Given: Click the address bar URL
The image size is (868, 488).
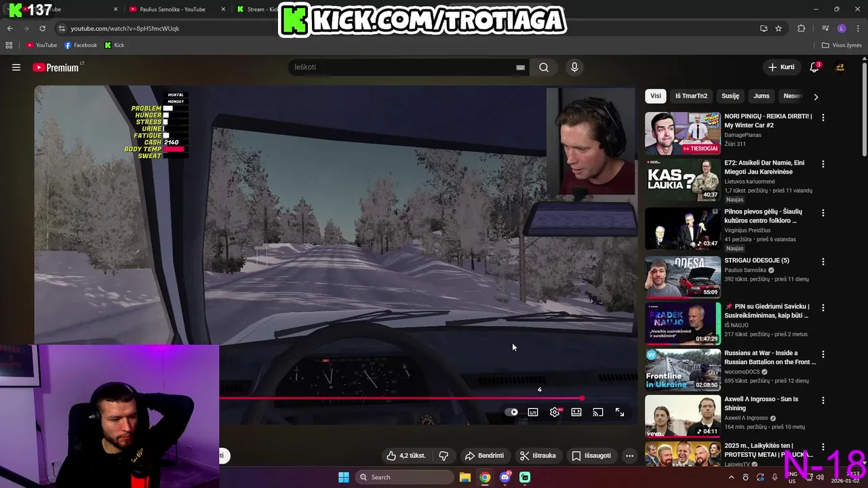Looking at the screenshot, I should click(125, 28).
